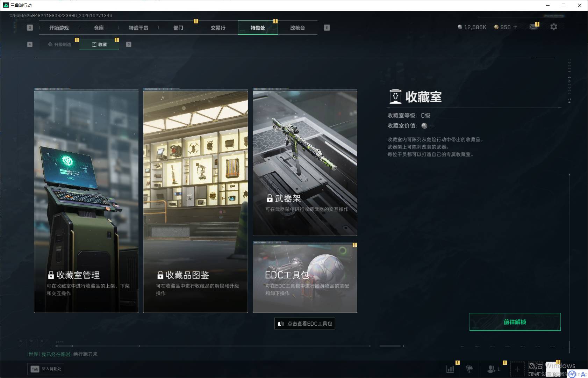This screenshot has width=588, height=378.
Task: Click 点击查看EDC工具包 button
Action: (x=305, y=324)
